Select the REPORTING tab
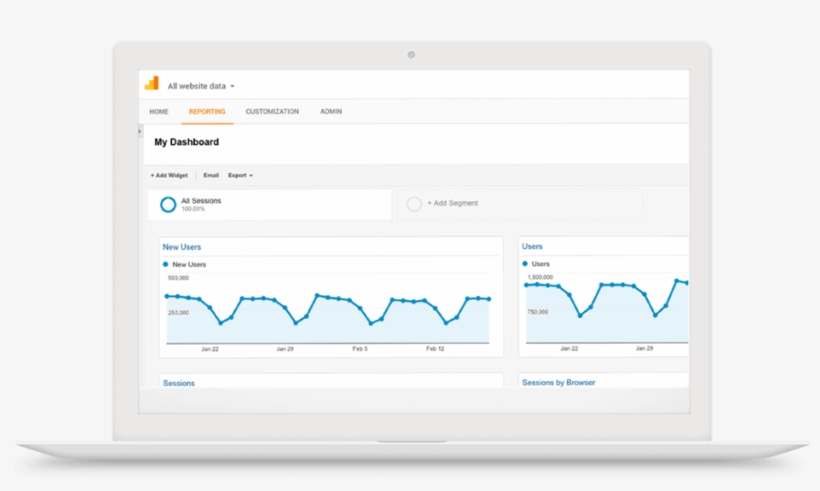The width and height of the screenshot is (820, 491). click(207, 111)
